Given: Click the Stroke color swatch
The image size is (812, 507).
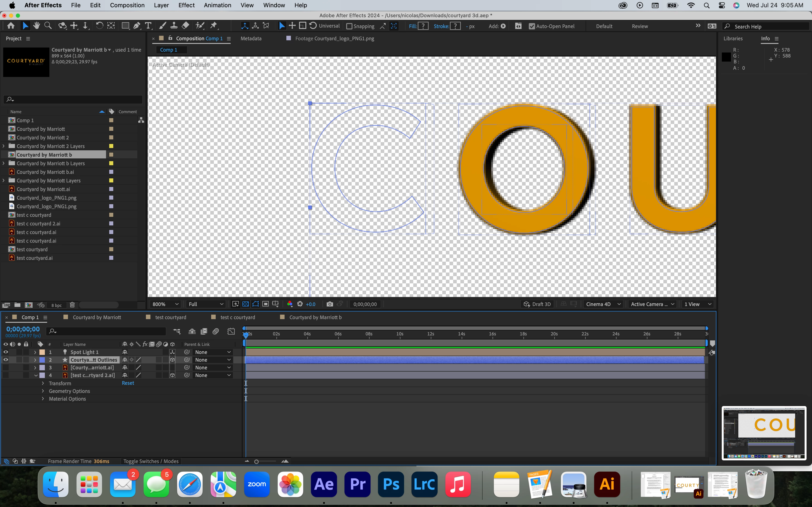Looking at the screenshot, I should click(x=455, y=26).
